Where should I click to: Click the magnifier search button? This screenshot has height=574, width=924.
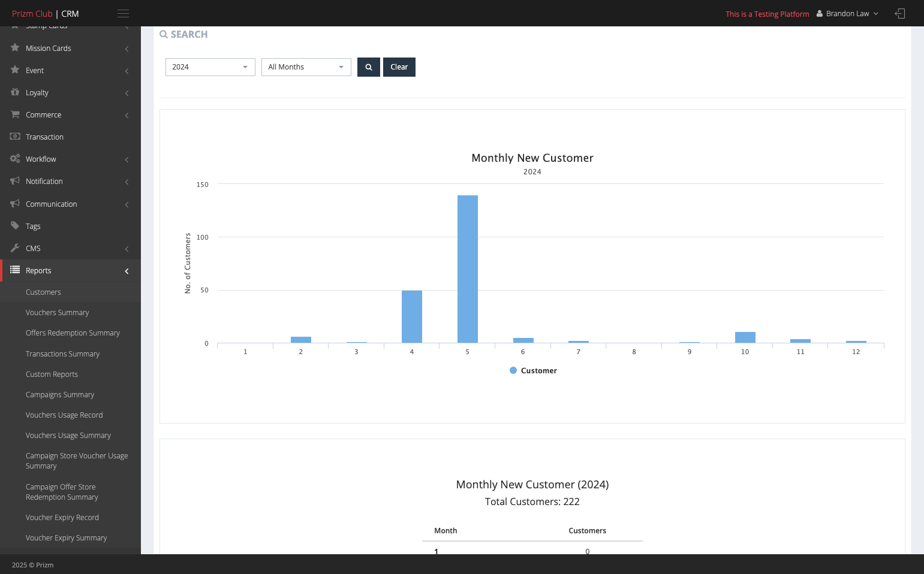pos(369,67)
